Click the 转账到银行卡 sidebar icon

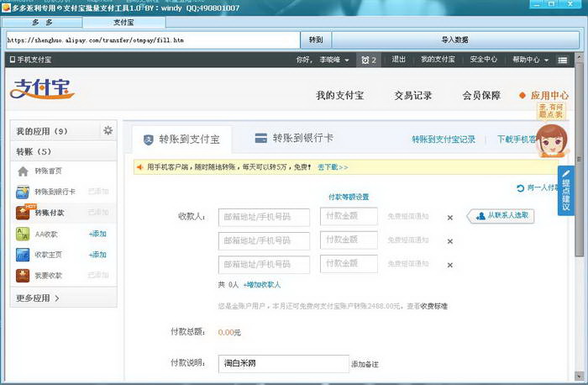tap(23, 192)
